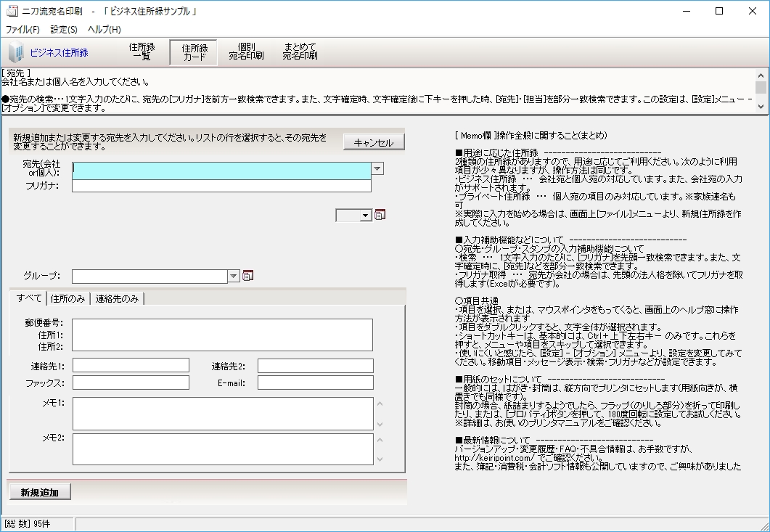
Task: Select the 住所録カード toolbar item
Action: click(193, 52)
